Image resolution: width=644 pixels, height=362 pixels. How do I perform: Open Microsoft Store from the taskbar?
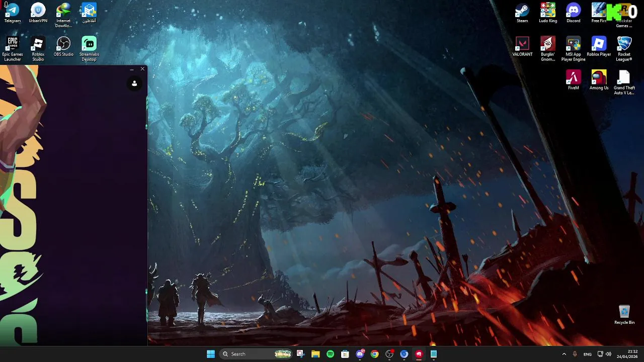(345, 354)
